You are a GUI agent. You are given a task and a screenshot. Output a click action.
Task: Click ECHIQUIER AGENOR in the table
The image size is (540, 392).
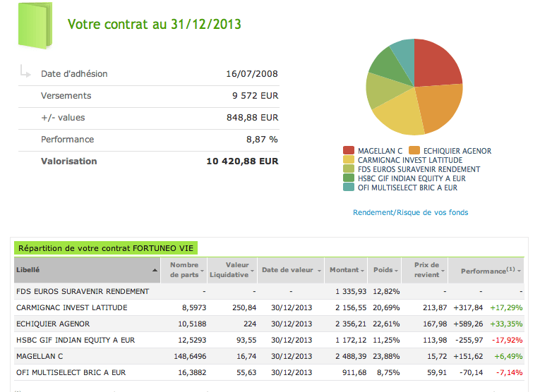click(x=53, y=324)
